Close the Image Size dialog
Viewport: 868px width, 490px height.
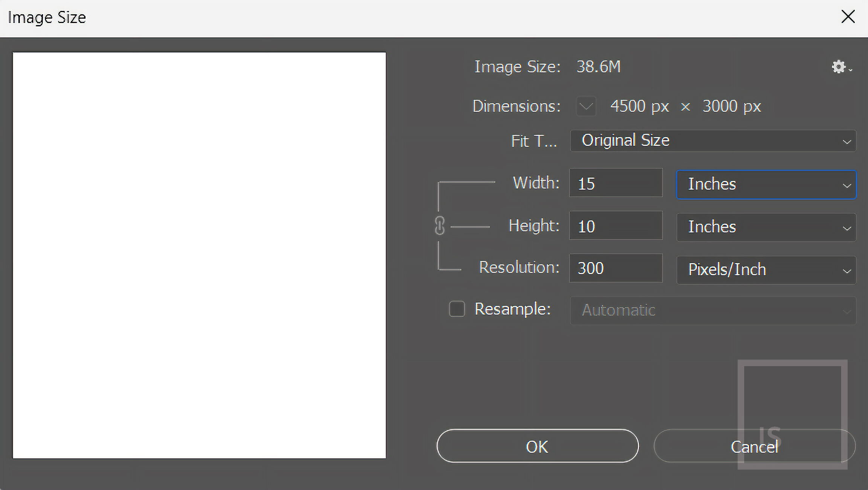848,17
